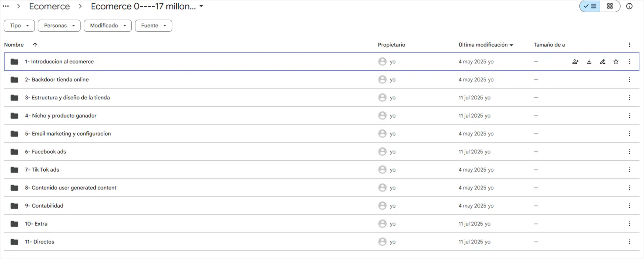The width and height of the screenshot is (644, 259).
Task: Switch to grid layout view
Action: point(610,6)
